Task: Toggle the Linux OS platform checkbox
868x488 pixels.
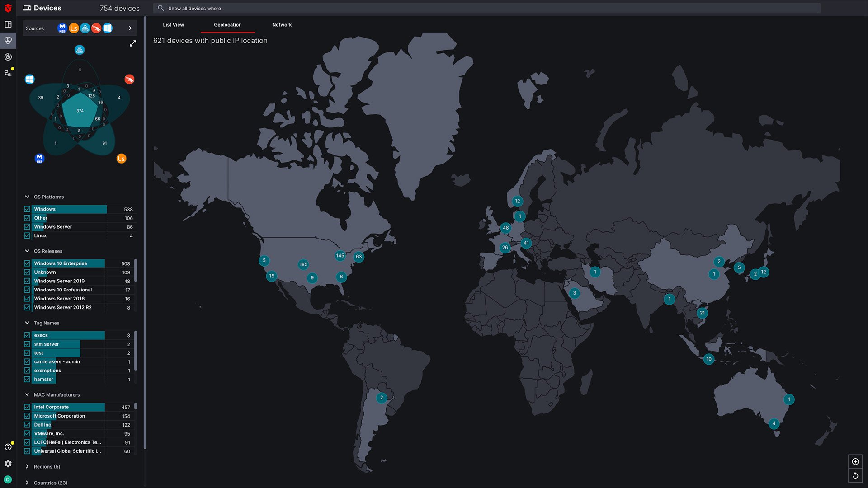Action: click(x=27, y=236)
